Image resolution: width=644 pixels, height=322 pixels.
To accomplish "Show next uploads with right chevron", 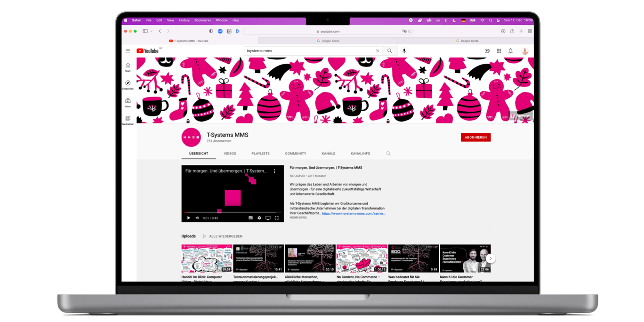I will pos(490,259).
